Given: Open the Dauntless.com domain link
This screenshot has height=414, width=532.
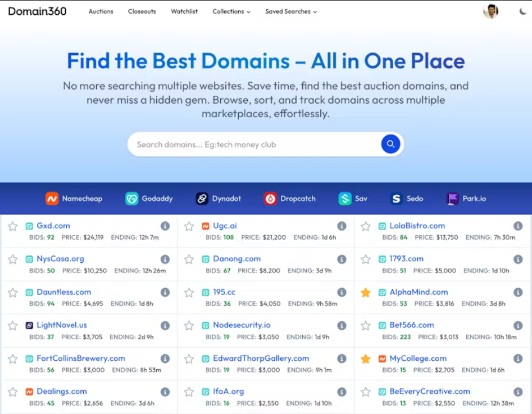Looking at the screenshot, I should click(x=64, y=292).
